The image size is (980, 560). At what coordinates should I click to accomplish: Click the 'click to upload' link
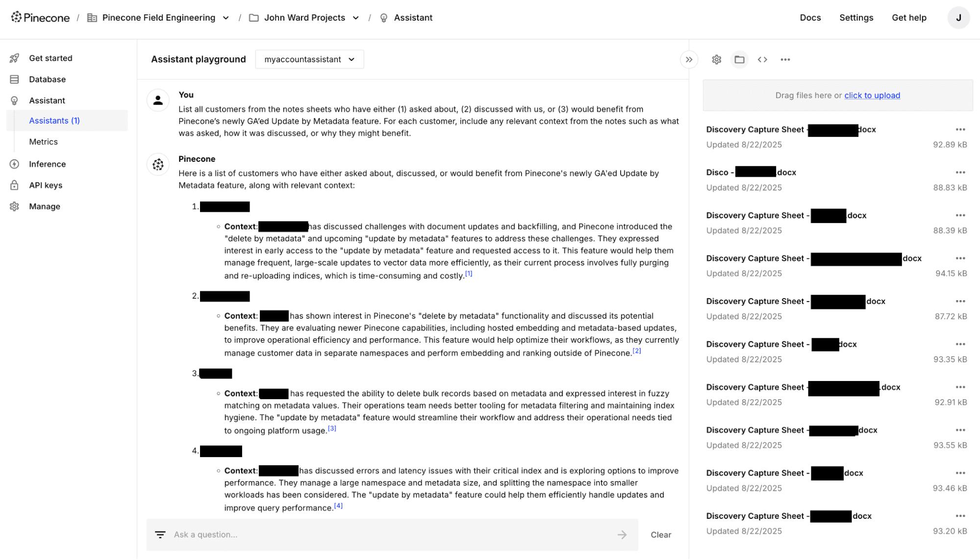872,95
